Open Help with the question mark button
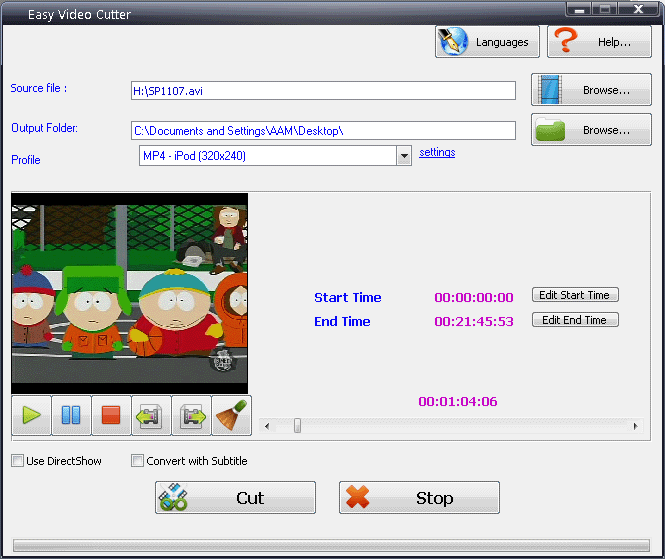665x559 pixels. [599, 42]
